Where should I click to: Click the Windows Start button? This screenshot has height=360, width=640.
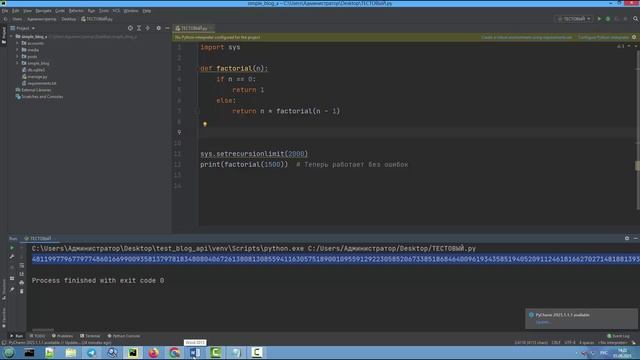(9, 353)
